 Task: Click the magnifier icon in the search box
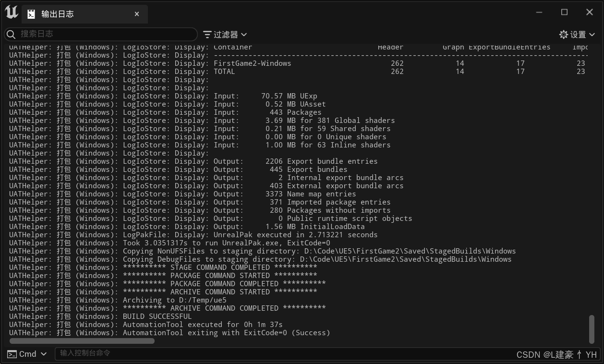pyautogui.click(x=12, y=34)
